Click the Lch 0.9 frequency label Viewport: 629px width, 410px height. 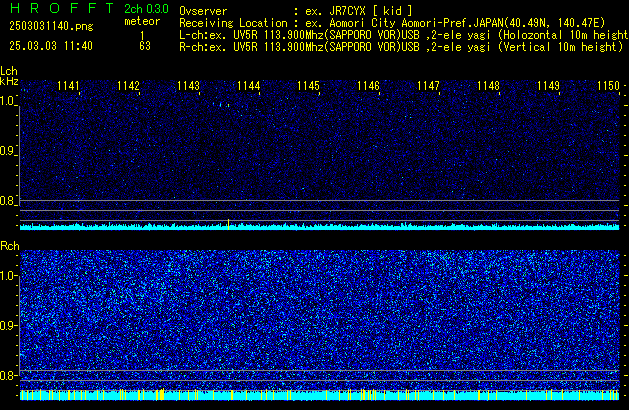tap(8, 151)
